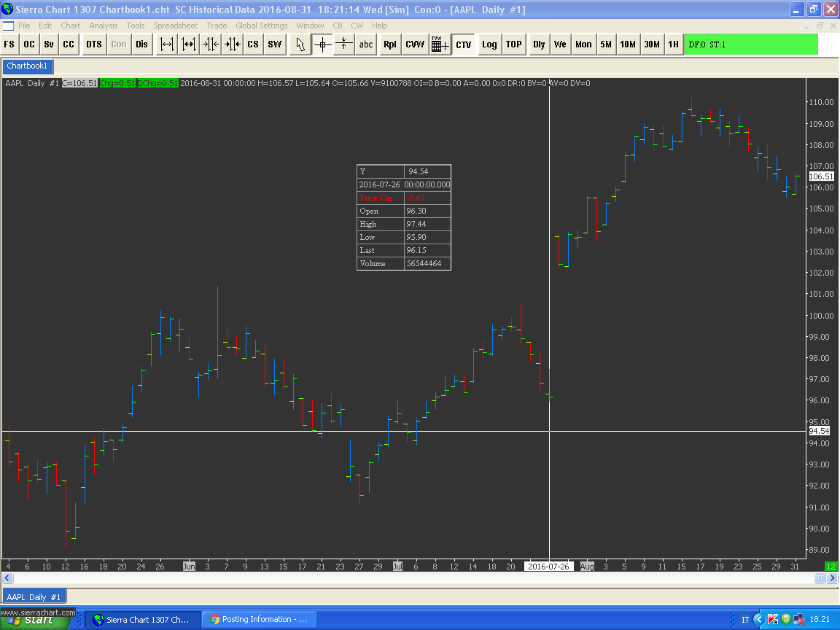
Task: Open the File menu
Action: [x=24, y=26]
